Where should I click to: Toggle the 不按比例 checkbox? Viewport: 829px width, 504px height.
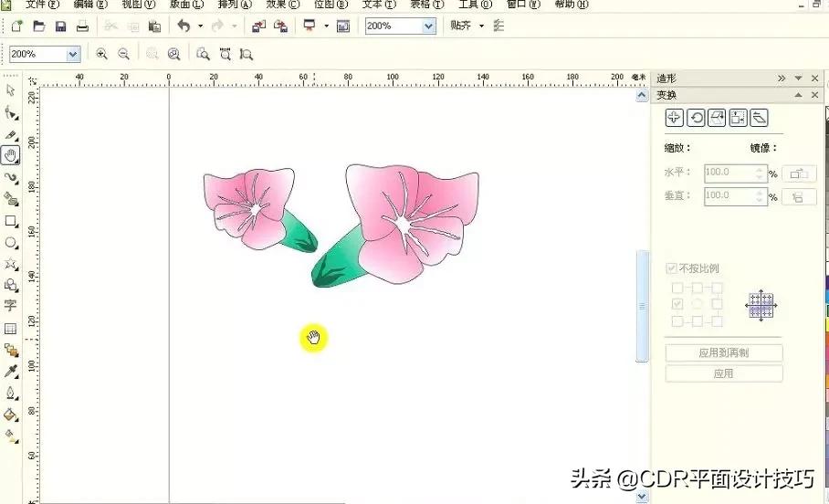672,268
